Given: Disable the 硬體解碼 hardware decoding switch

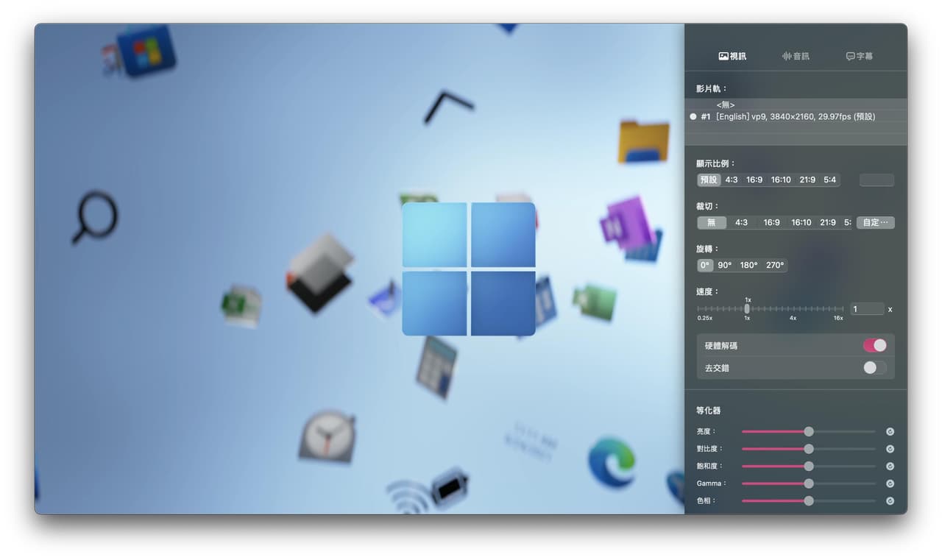Looking at the screenshot, I should pyautogui.click(x=874, y=345).
